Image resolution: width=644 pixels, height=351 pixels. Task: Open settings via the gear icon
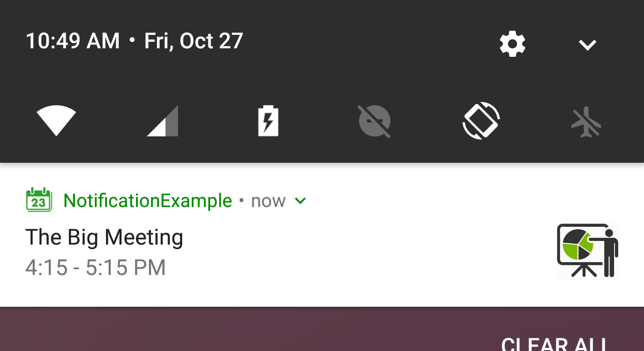pos(512,44)
